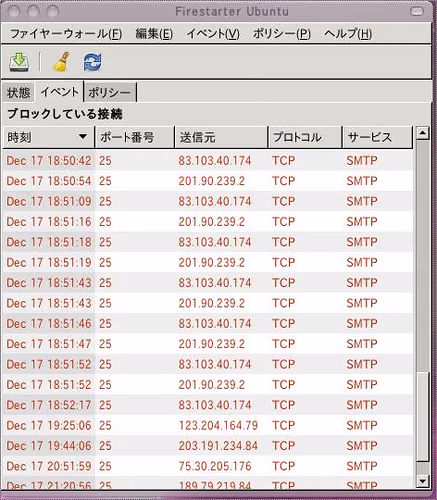This screenshot has height=500, width=437.
Task: Sort by the サービス column header
Action: [x=378, y=137]
